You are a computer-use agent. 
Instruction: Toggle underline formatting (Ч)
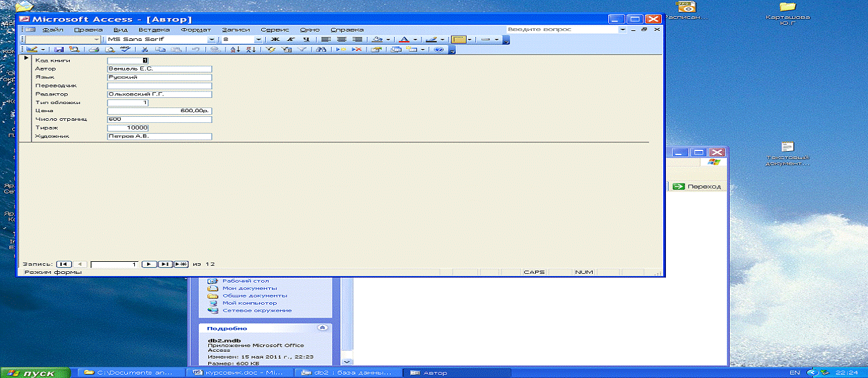306,40
